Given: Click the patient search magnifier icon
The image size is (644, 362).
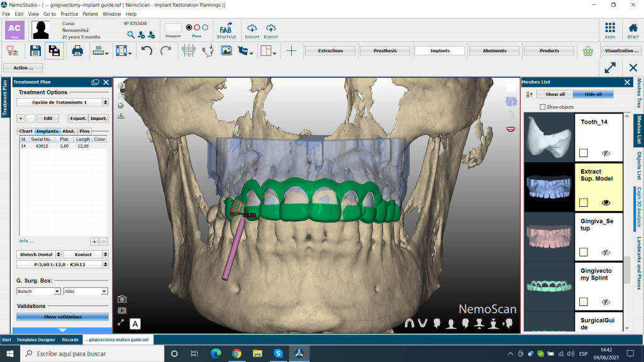Looking at the screenshot, I should (x=131, y=35).
